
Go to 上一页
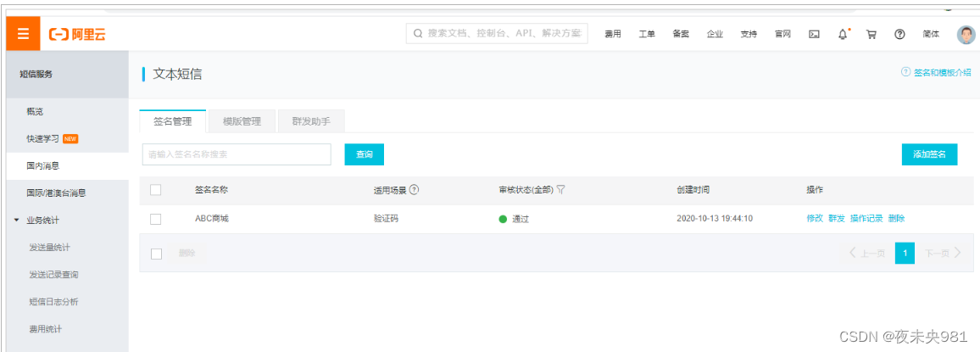[x=867, y=254]
